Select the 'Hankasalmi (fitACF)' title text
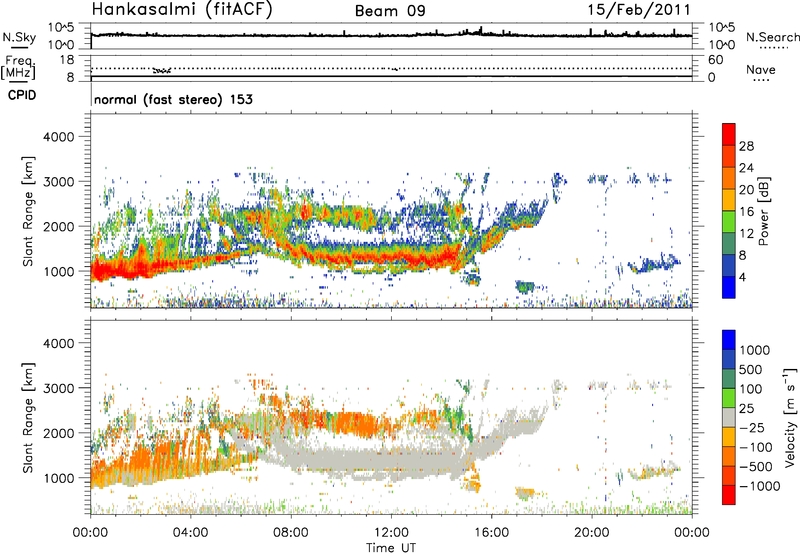The image size is (800, 554). point(182,10)
